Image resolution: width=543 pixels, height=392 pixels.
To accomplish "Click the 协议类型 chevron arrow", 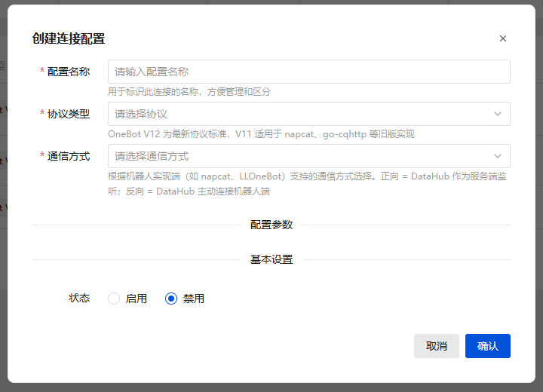I will click(498, 114).
